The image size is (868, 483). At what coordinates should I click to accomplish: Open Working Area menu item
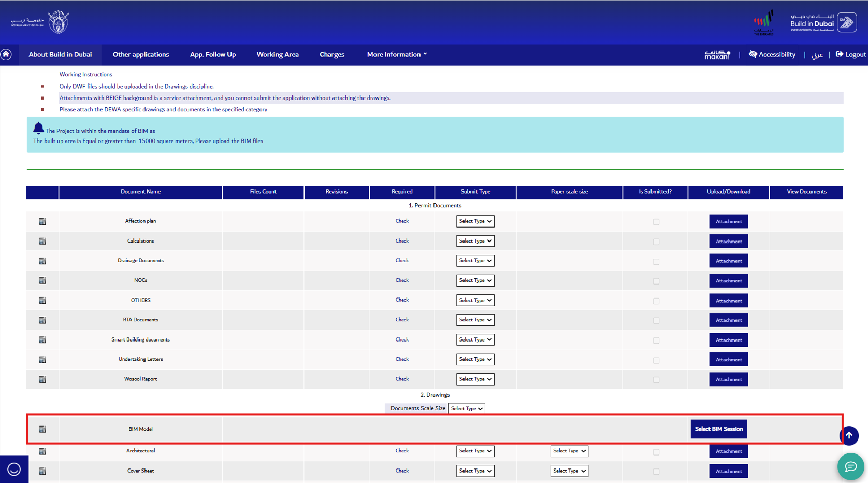tap(278, 54)
